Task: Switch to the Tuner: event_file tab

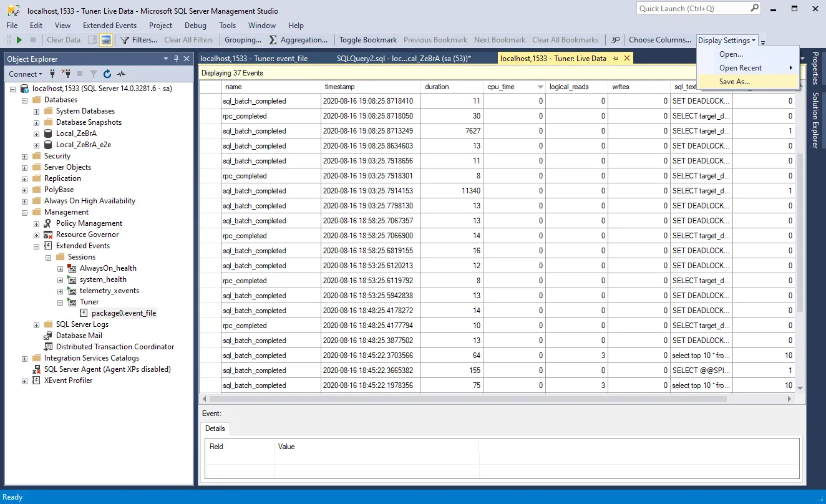Action: 255,59
